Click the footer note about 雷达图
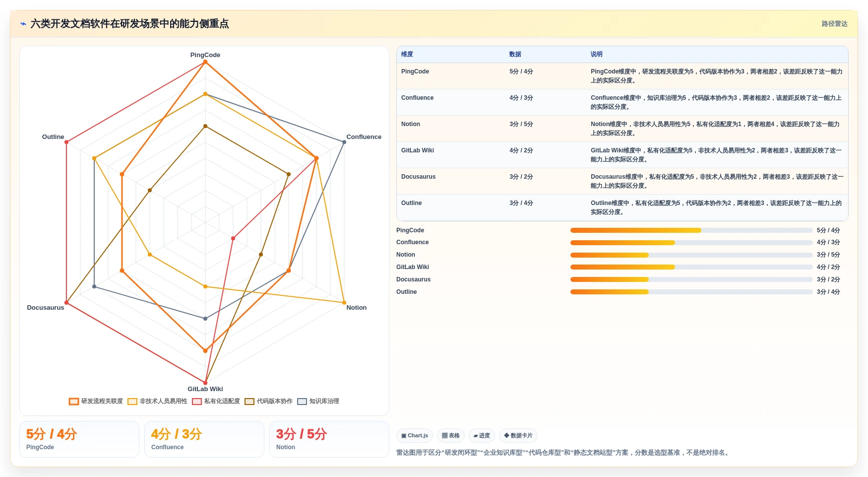The image size is (868, 477). 564,453
